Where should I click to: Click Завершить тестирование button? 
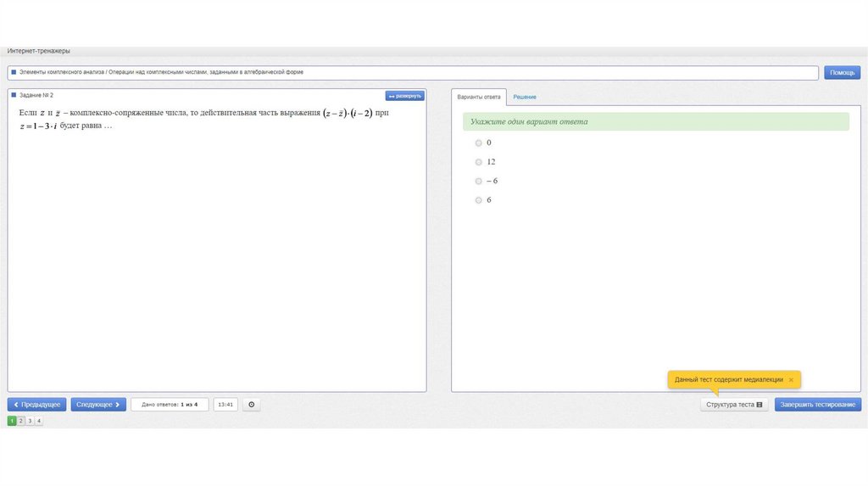(818, 405)
